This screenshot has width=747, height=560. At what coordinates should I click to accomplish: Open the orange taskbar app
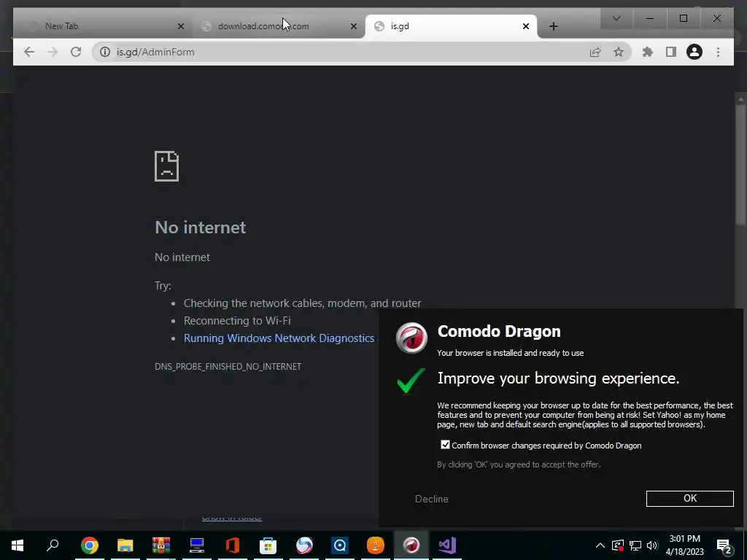[376, 545]
